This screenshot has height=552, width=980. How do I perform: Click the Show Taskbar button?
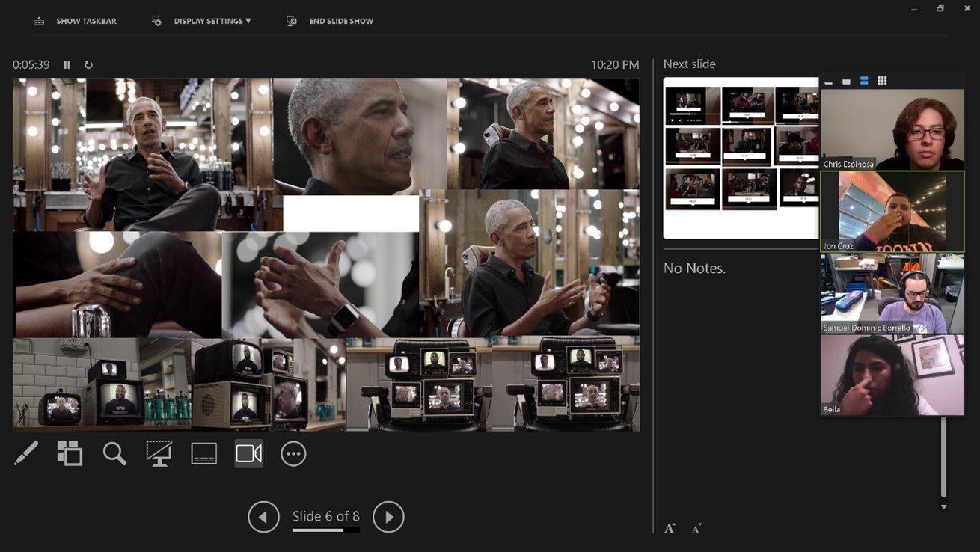(x=75, y=21)
